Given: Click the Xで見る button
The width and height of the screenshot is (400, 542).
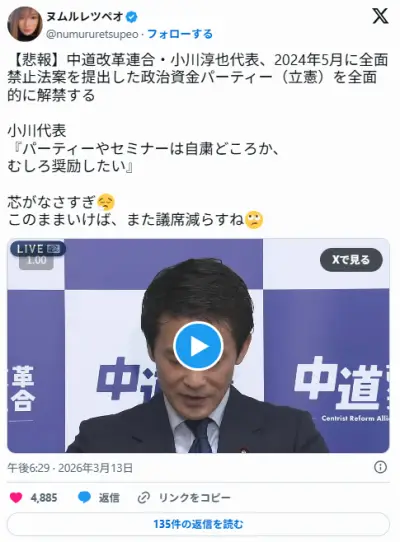Looking at the screenshot, I should click(351, 260).
